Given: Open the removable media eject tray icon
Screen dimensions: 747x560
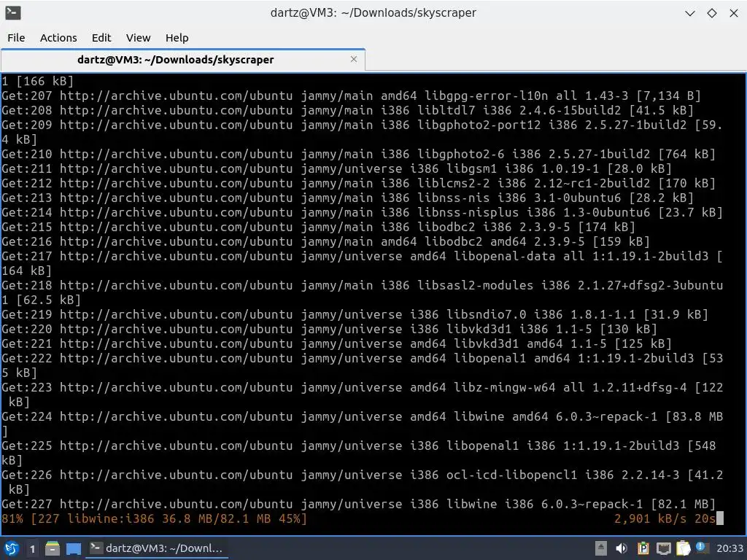Looking at the screenshot, I should (601, 548).
